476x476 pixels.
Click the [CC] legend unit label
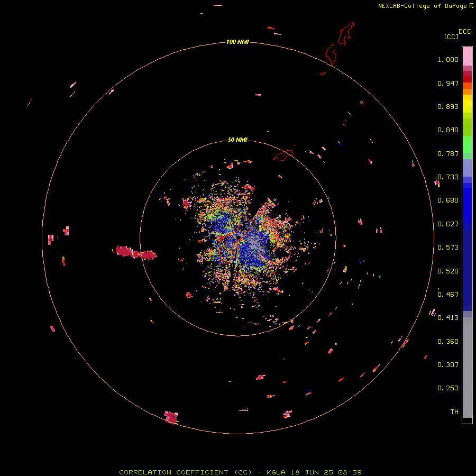[x=451, y=36]
